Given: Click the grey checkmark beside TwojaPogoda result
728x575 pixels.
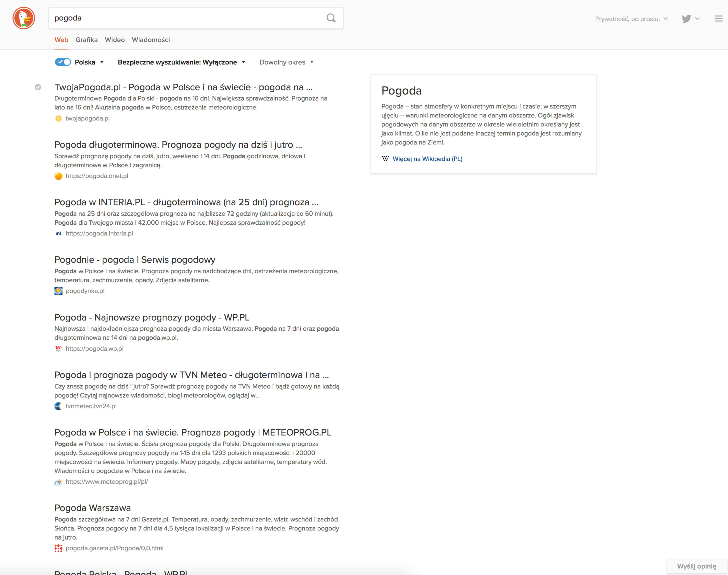Looking at the screenshot, I should click(x=38, y=87).
